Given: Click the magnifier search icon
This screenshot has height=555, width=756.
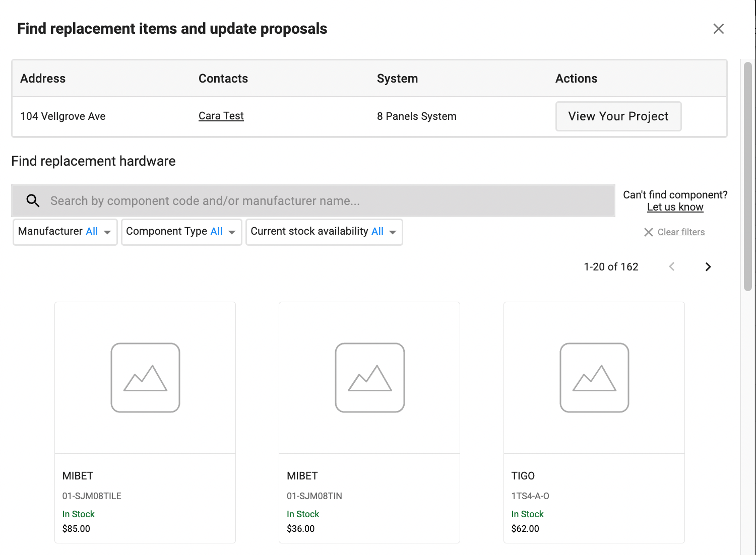Looking at the screenshot, I should [33, 201].
